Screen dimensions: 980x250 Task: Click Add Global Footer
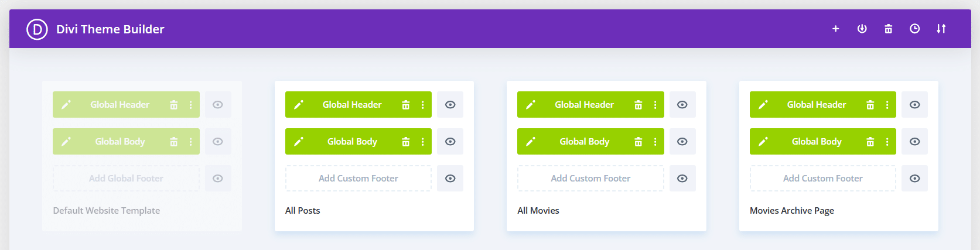point(126,179)
